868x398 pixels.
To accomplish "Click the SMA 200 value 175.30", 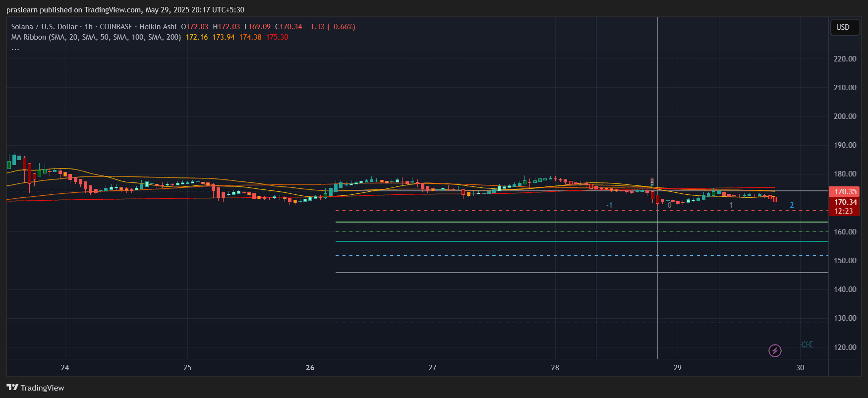I will tap(277, 37).
